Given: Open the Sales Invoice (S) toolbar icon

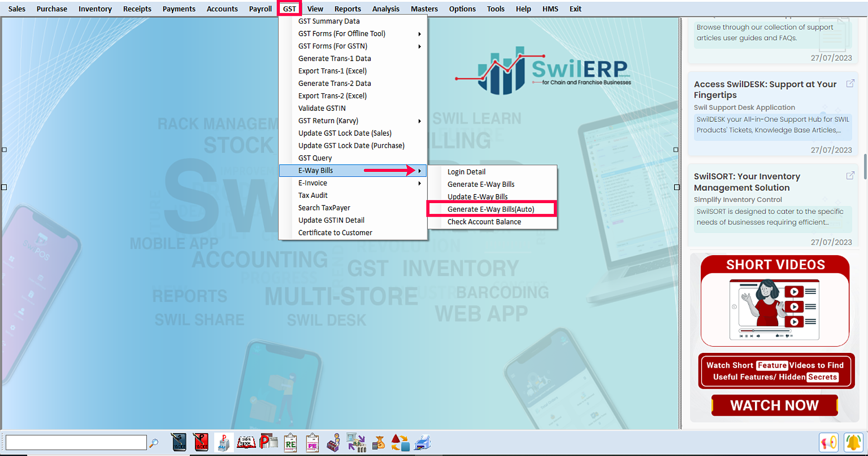Looking at the screenshot, I should (x=179, y=442).
